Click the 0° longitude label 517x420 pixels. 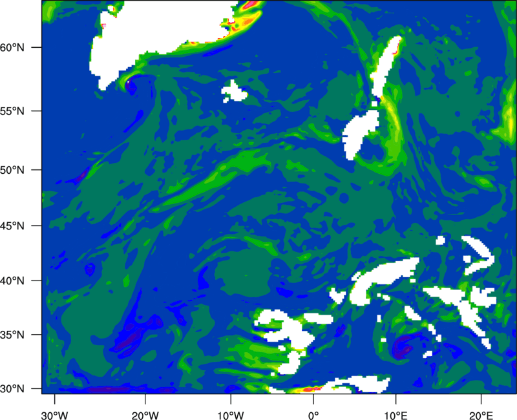(313, 415)
